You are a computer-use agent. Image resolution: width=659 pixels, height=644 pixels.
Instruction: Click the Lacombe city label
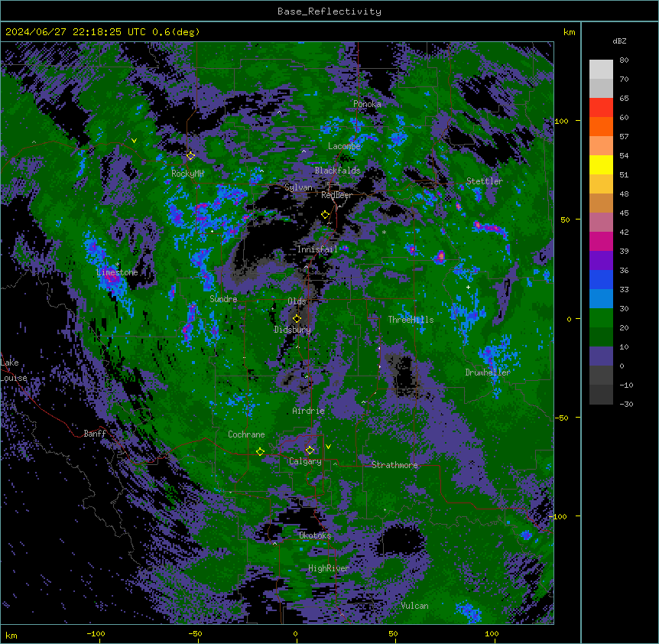(x=344, y=146)
